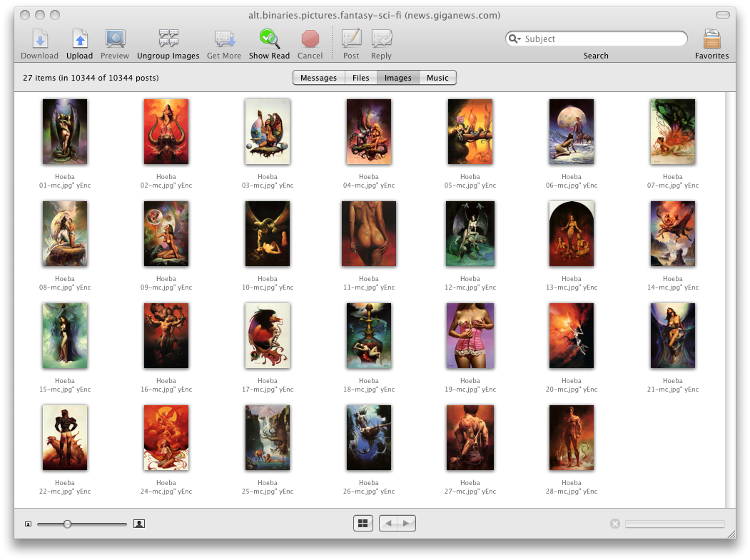
Task: Select the Hoeba 10-mc.jpg thumbnail
Action: coord(268,233)
